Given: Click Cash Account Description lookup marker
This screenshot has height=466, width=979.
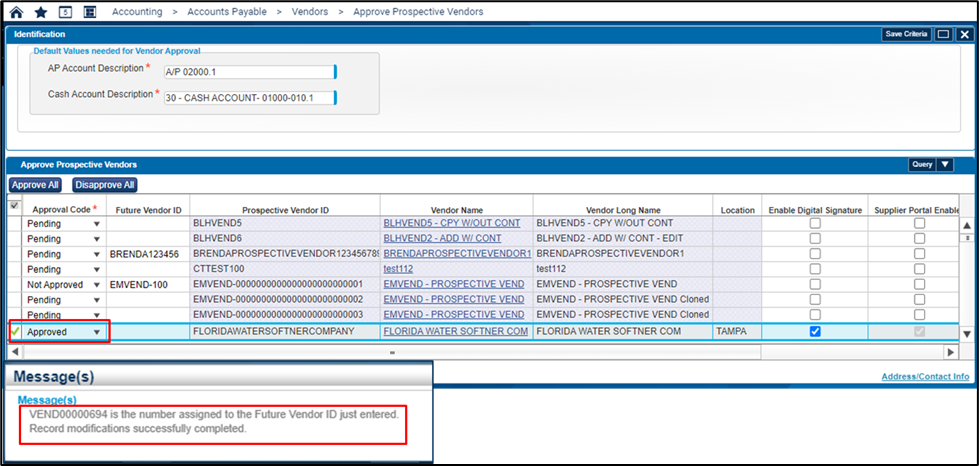Looking at the screenshot, I should [x=335, y=97].
